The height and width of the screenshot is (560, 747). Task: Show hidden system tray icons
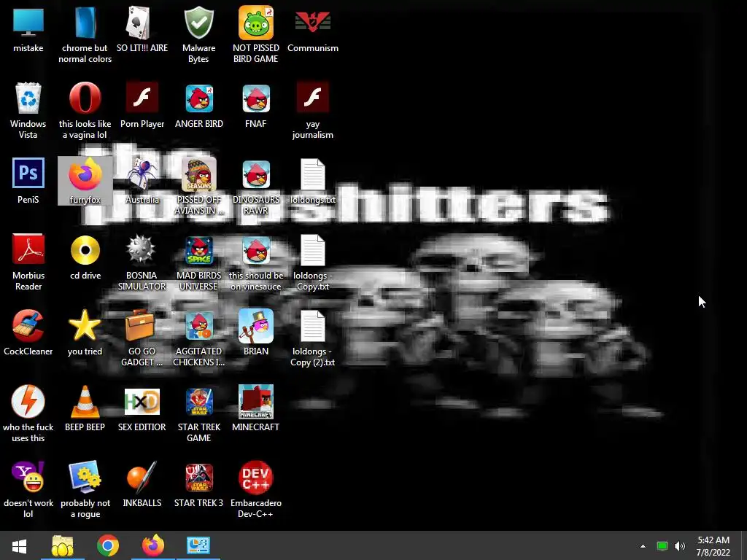[x=643, y=546]
